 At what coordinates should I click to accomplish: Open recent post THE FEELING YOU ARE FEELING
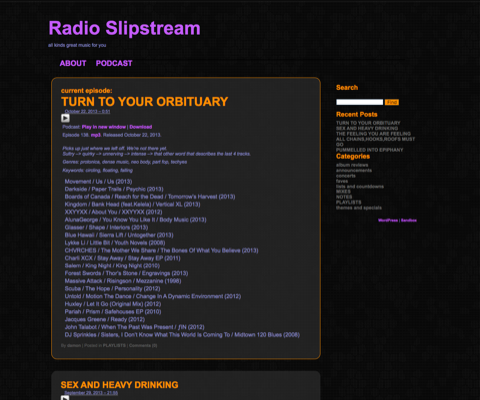pos(373,134)
